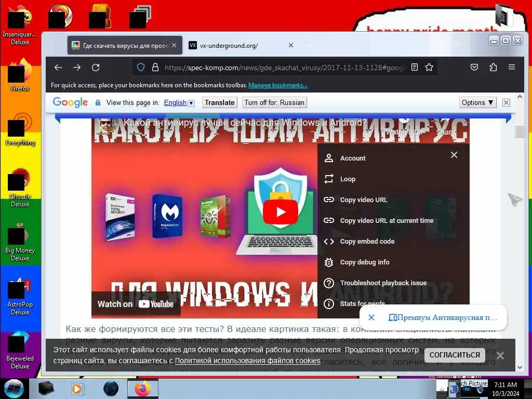The width and height of the screenshot is (532, 399).
Task: Switch to the vx-underground.org tab
Action: pyautogui.click(x=241, y=46)
